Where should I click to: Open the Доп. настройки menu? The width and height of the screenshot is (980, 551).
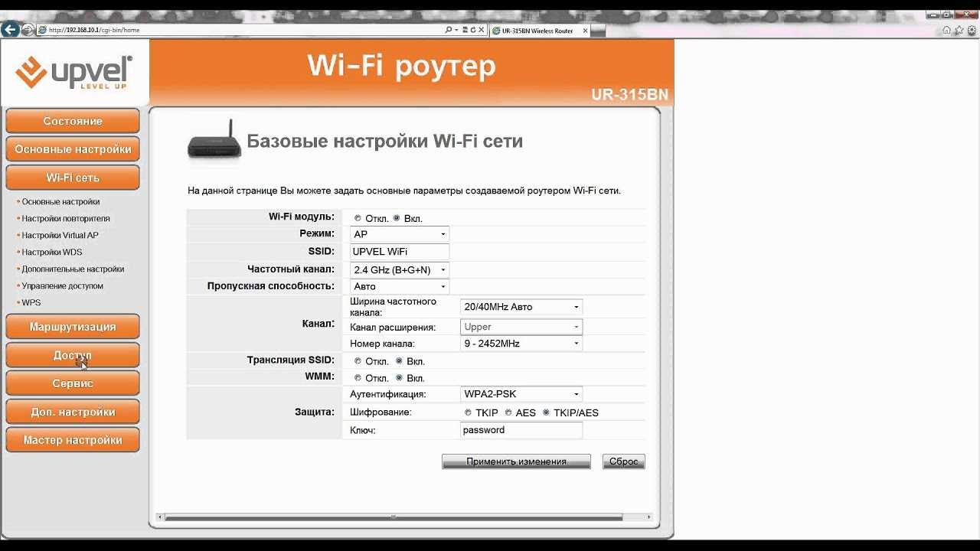73,412
